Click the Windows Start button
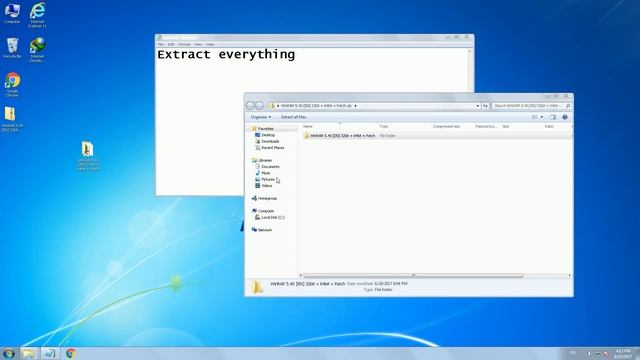This screenshot has height=360, width=640. click(x=9, y=353)
